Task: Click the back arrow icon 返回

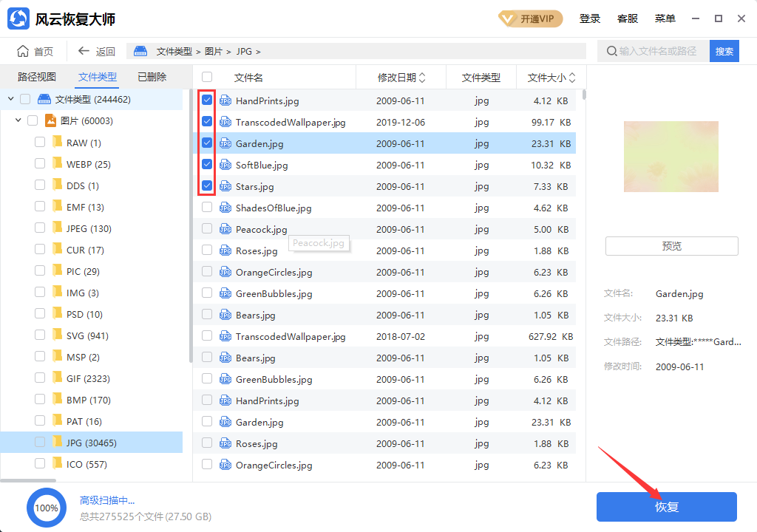Action: (84, 51)
